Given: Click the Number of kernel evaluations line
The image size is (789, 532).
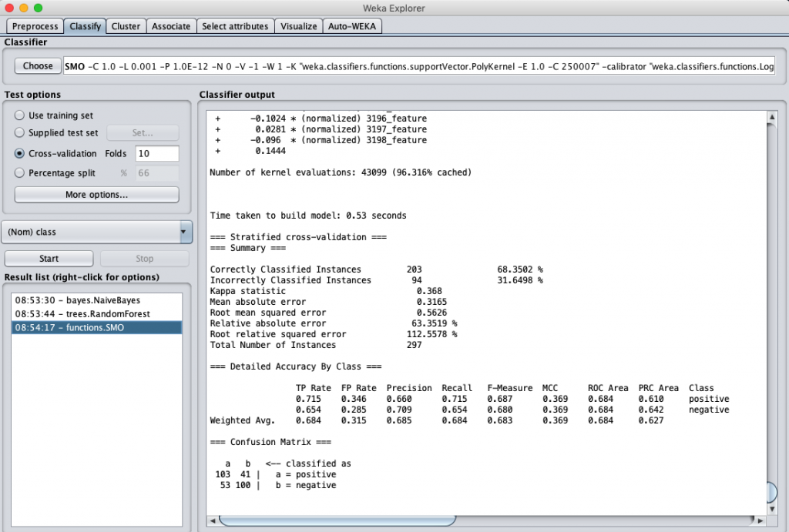Looking at the screenshot, I should (x=341, y=172).
